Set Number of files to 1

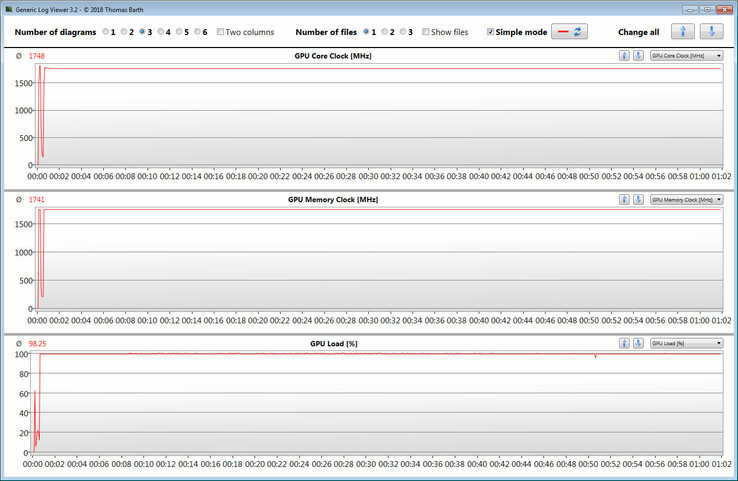[x=366, y=32]
